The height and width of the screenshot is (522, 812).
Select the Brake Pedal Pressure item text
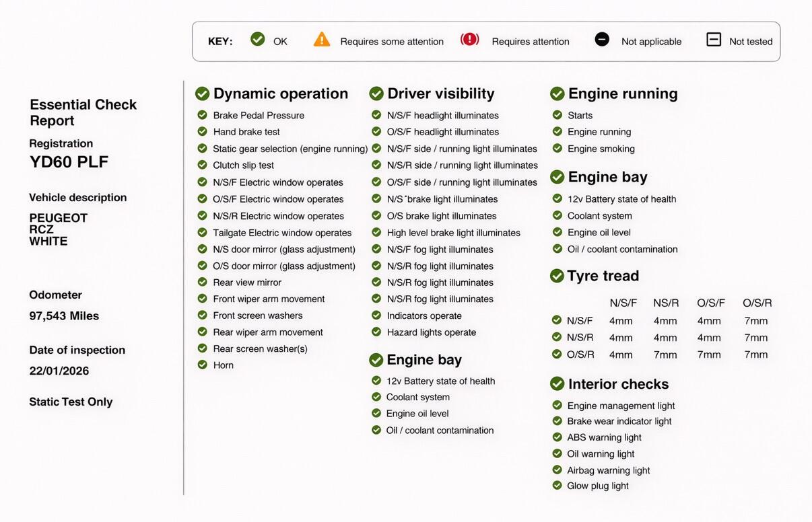pyautogui.click(x=259, y=115)
